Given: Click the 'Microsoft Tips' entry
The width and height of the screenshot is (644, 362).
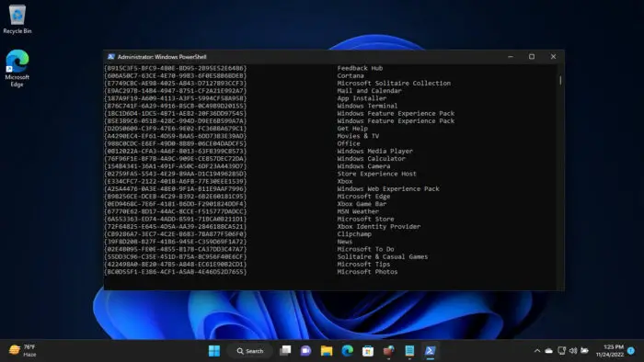Looking at the screenshot, I should 363,265.
